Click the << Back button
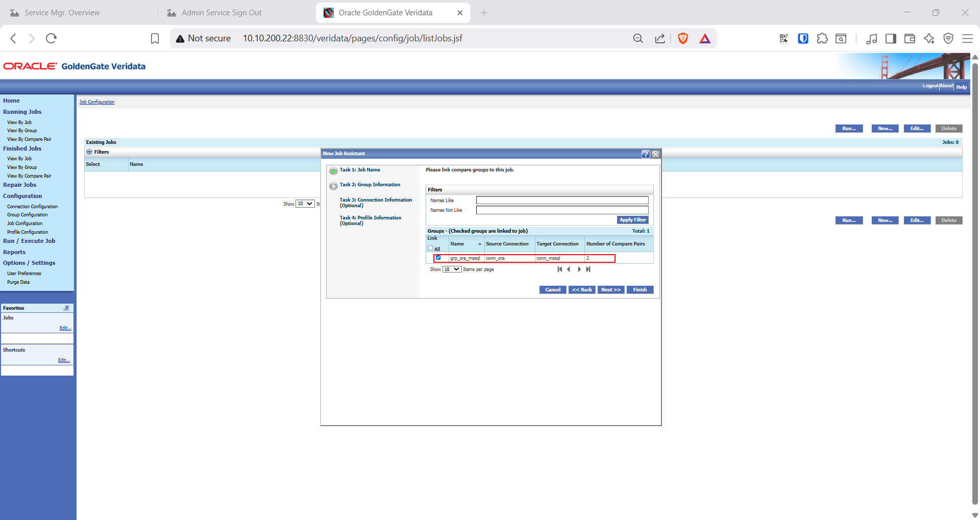Screen dimensions: 980x520 coord(582,290)
